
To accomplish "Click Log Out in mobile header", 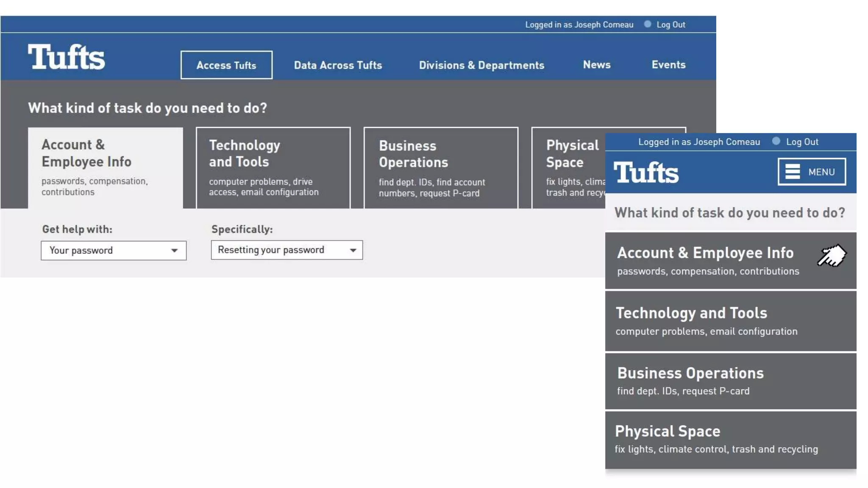I will (802, 142).
